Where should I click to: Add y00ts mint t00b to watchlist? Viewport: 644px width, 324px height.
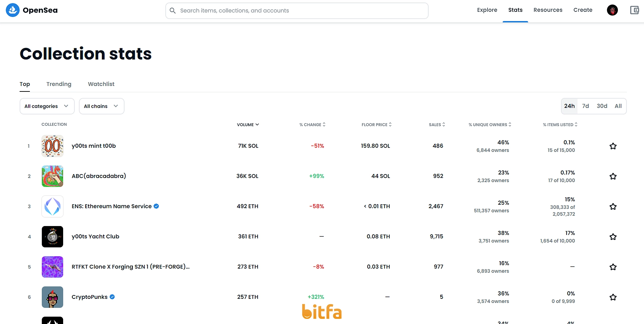613,146
